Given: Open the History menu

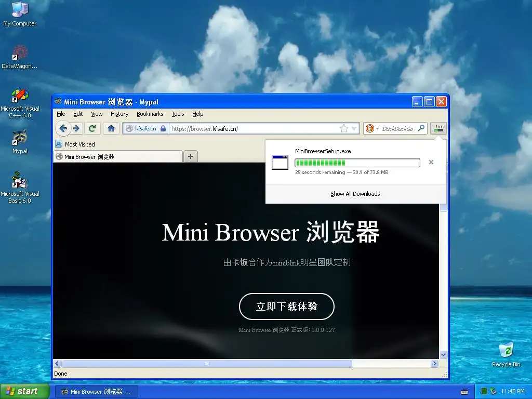Looking at the screenshot, I should point(119,114).
